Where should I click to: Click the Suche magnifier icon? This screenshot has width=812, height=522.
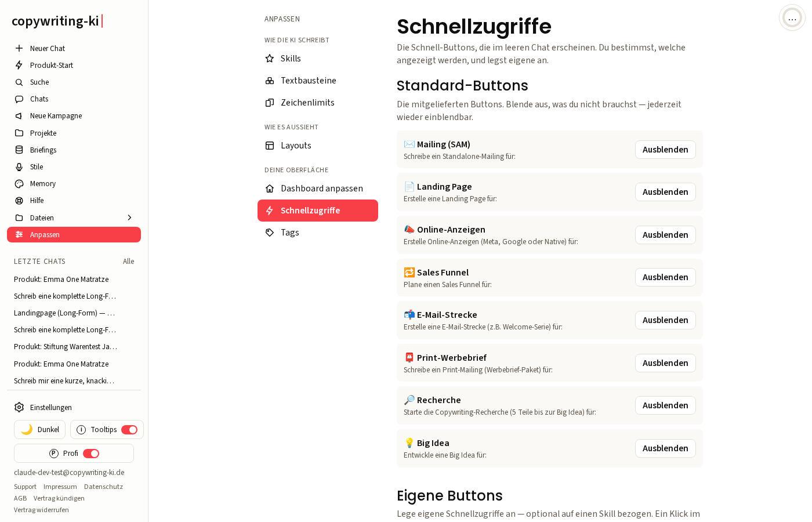19,82
